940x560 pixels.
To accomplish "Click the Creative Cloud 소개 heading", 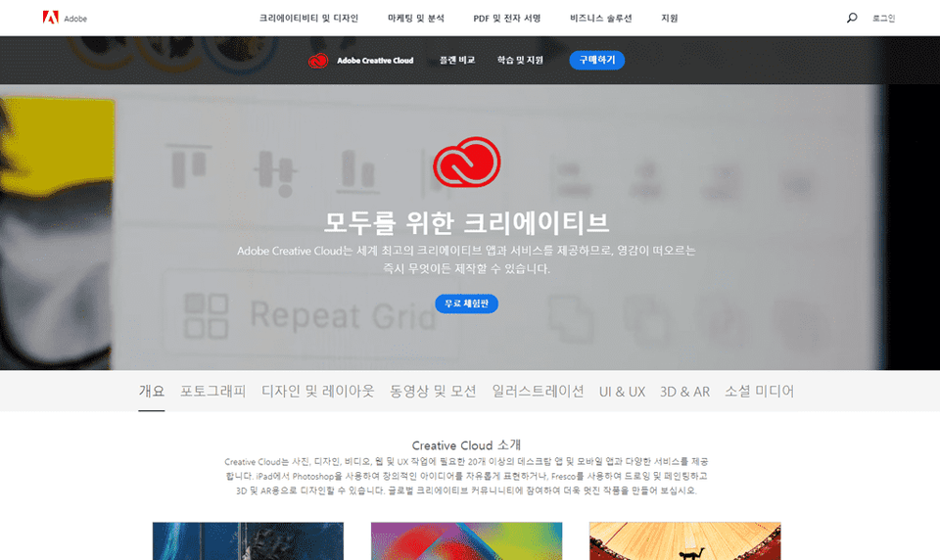I will (466, 444).
